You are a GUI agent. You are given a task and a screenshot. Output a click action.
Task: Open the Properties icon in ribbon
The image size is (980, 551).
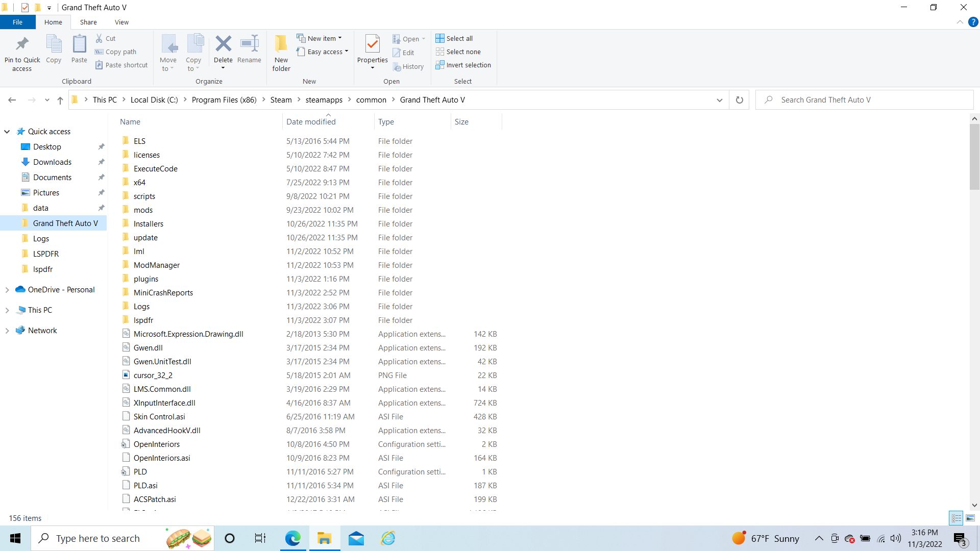click(373, 44)
